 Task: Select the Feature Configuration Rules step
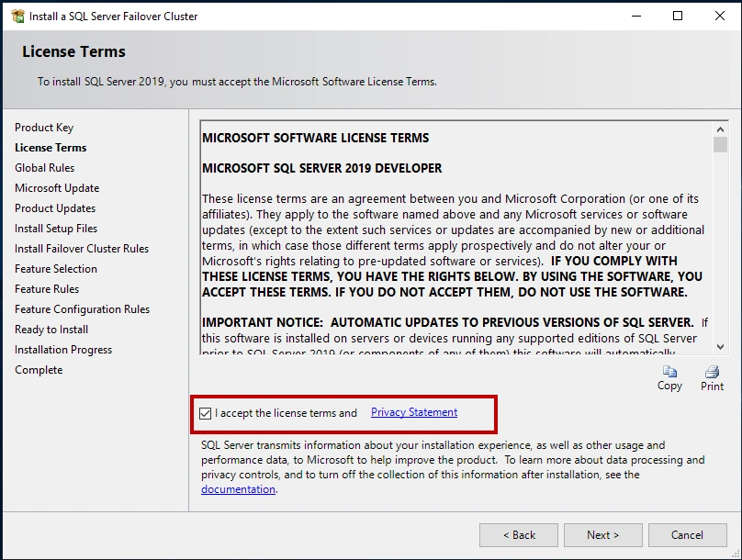click(82, 309)
